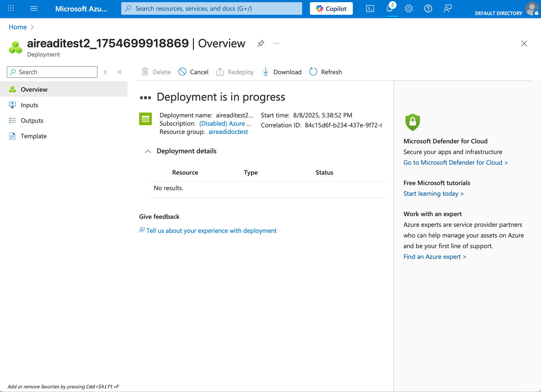The width and height of the screenshot is (541, 392).
Task: Open more options ellipsis next to title
Action: point(276,44)
